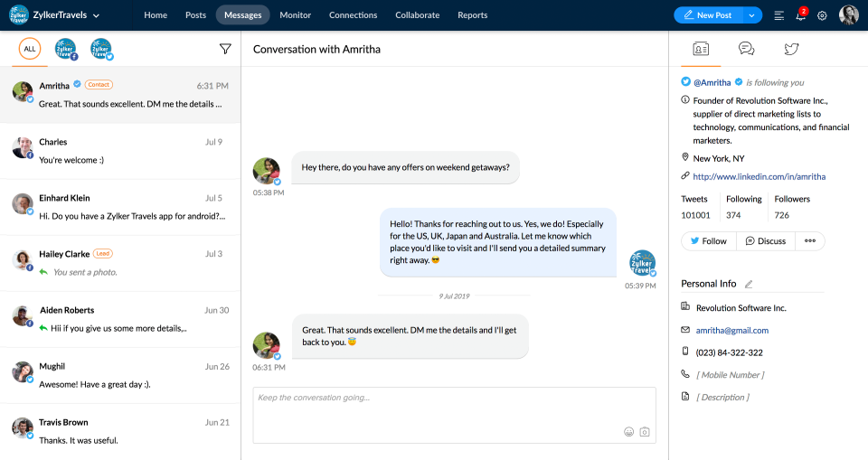Open Travis Brown's conversation

pyautogui.click(x=120, y=431)
